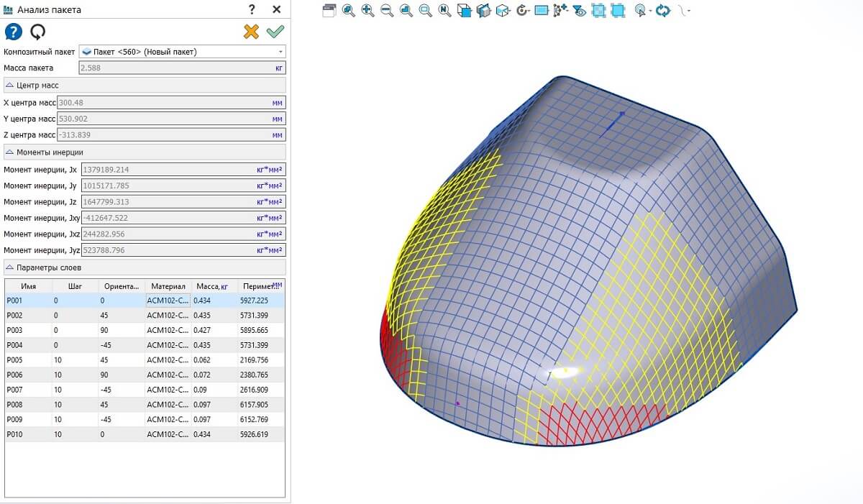Select layer row P003
The image size is (863, 504).
coord(145,330)
